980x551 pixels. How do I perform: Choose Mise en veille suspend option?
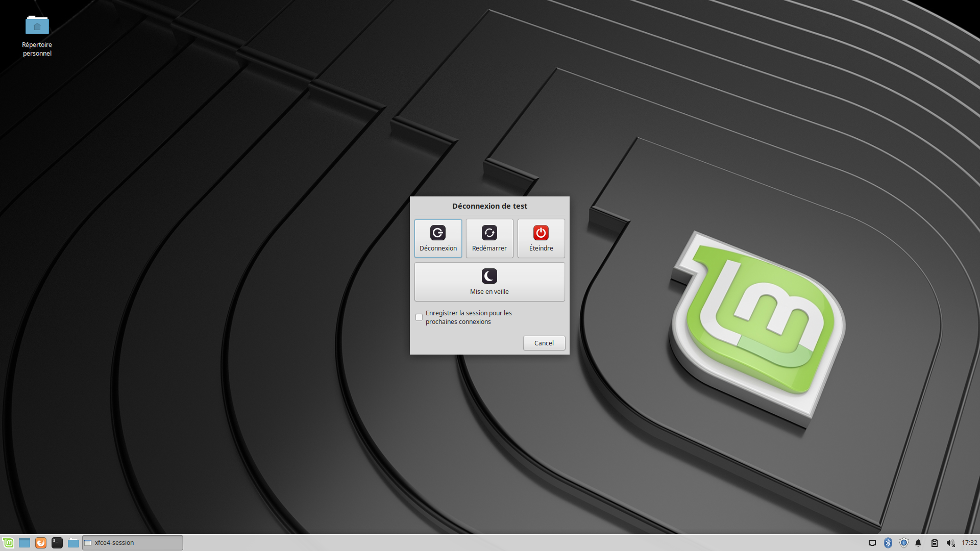click(489, 282)
